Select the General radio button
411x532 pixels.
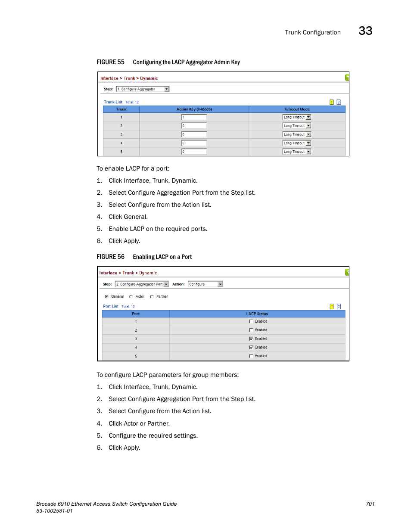coord(106,296)
